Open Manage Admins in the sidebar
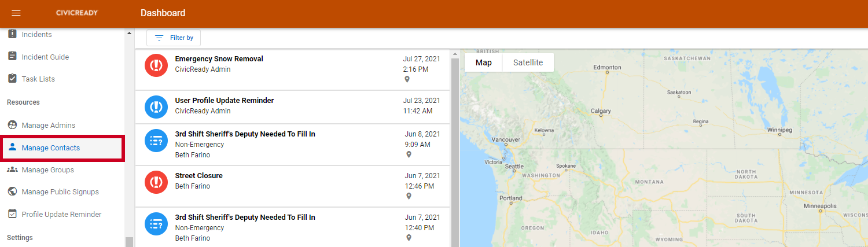The height and width of the screenshot is (247, 868). tap(49, 126)
